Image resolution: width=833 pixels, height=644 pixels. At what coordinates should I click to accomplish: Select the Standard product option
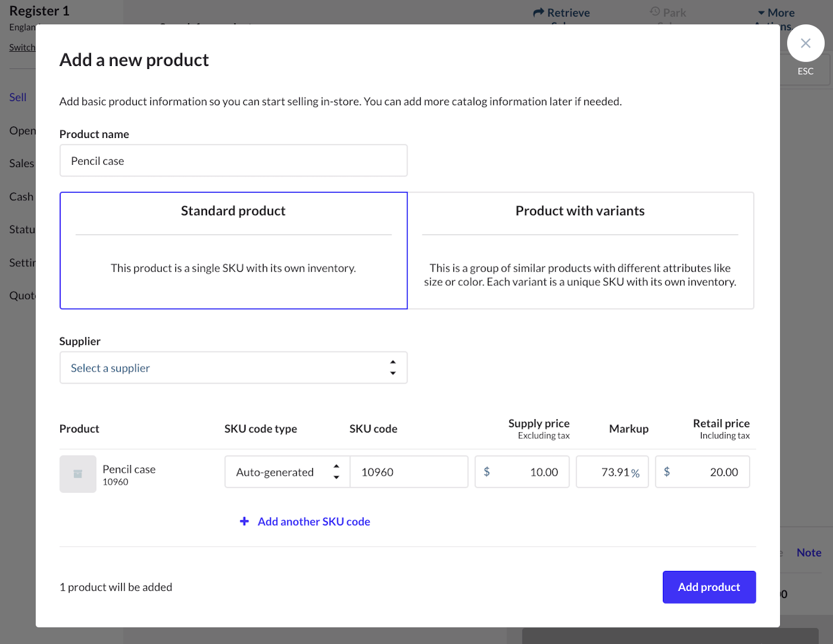pos(233,250)
